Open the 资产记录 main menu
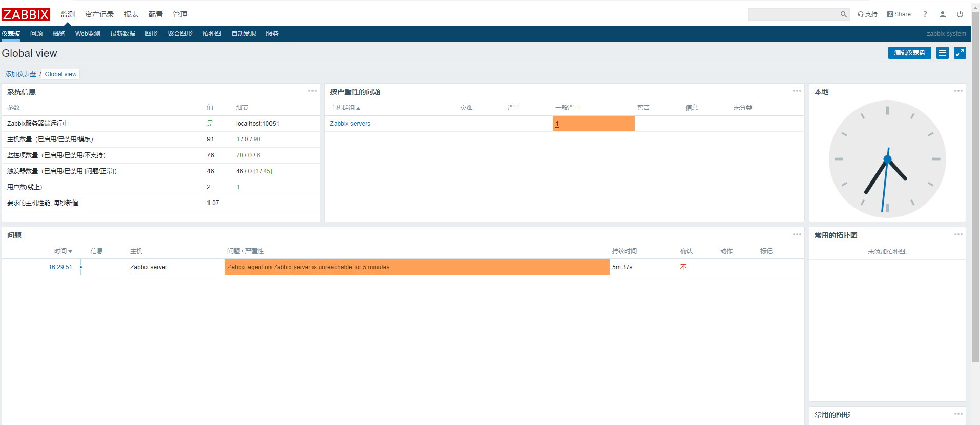The height and width of the screenshot is (425, 980). tap(99, 14)
